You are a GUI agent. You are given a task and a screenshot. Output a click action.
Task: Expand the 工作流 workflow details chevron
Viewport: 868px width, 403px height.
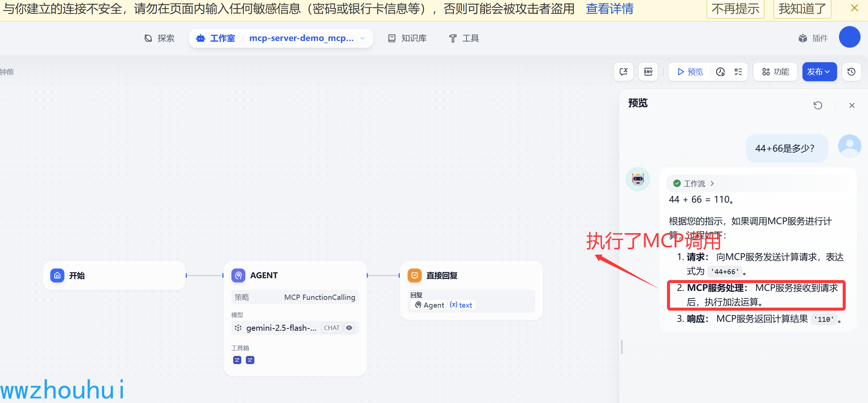tap(712, 183)
